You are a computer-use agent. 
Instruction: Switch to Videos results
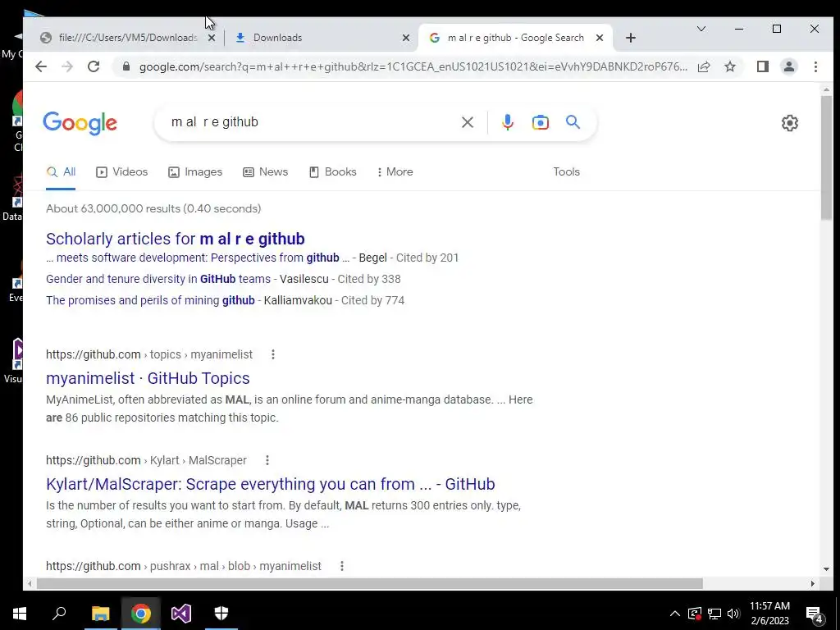[121, 172]
